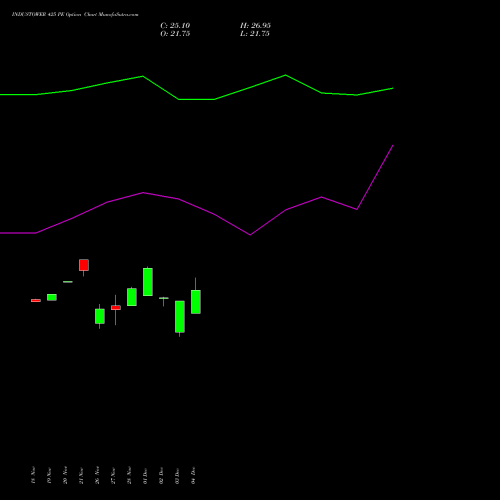The height and width of the screenshot is (500, 500).
Task: Select the small red candle for 18 Nov
Action: click(36, 300)
